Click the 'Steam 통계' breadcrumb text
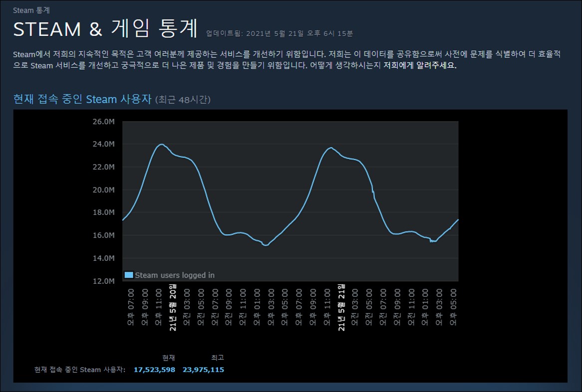 click(31, 10)
